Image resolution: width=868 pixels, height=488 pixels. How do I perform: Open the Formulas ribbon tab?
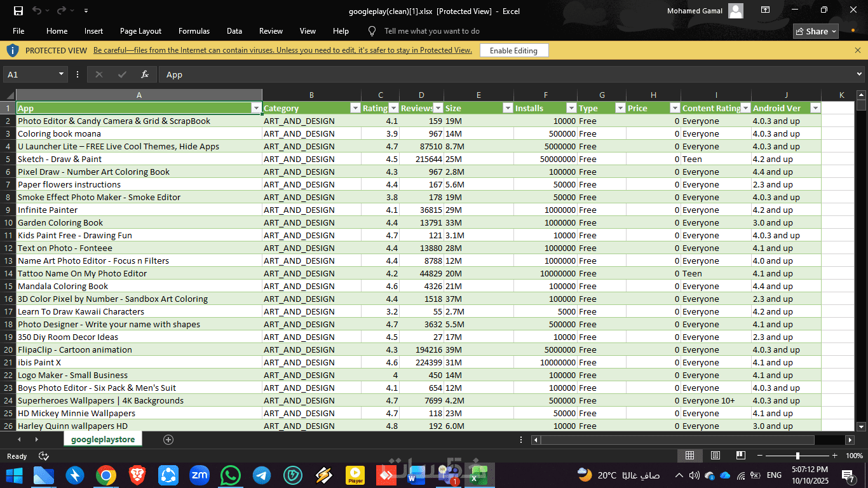coord(194,31)
